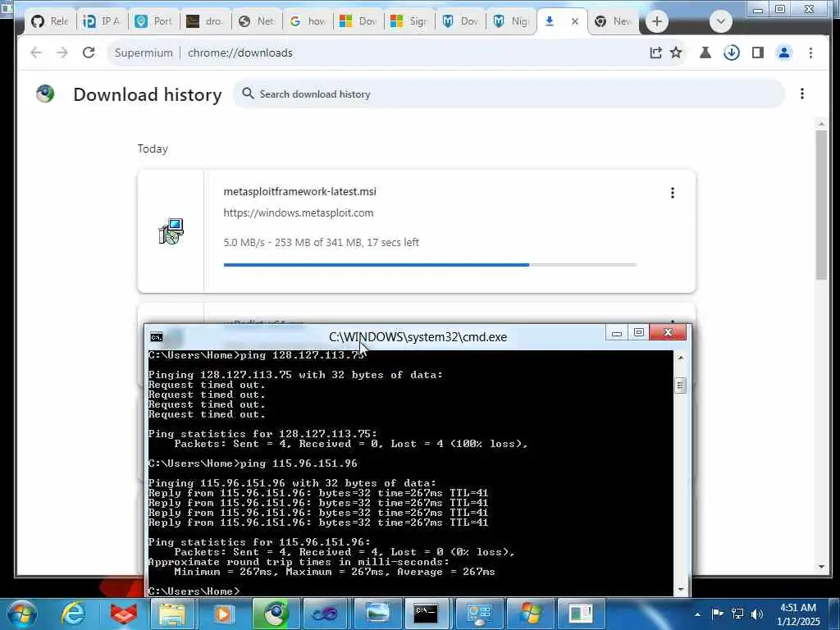Switch to the Google how tab

308,21
